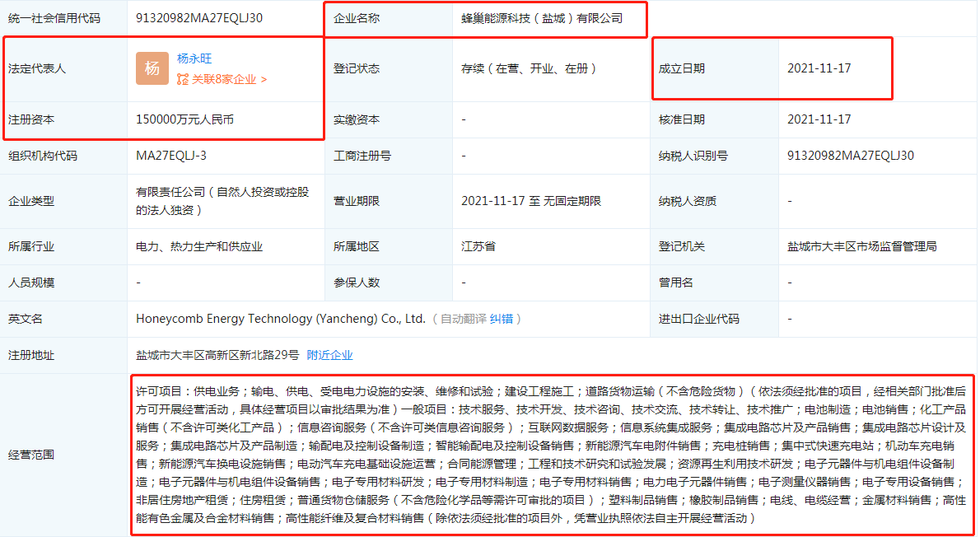Click the 自动翻译 note after the English name
Screen dimensions: 980x537
pos(463,319)
